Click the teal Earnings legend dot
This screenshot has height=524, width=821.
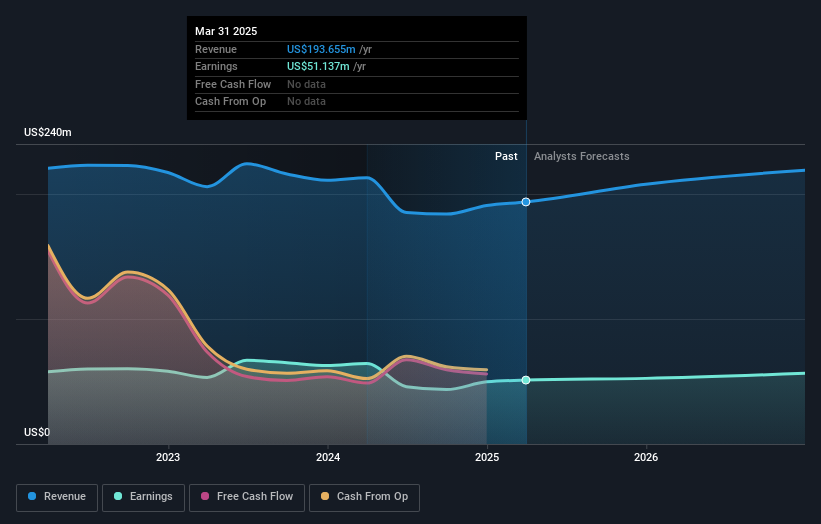[x=118, y=496]
